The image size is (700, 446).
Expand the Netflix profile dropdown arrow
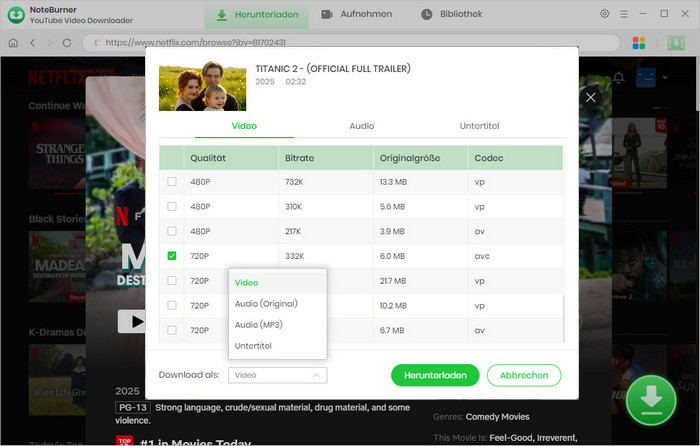point(665,78)
